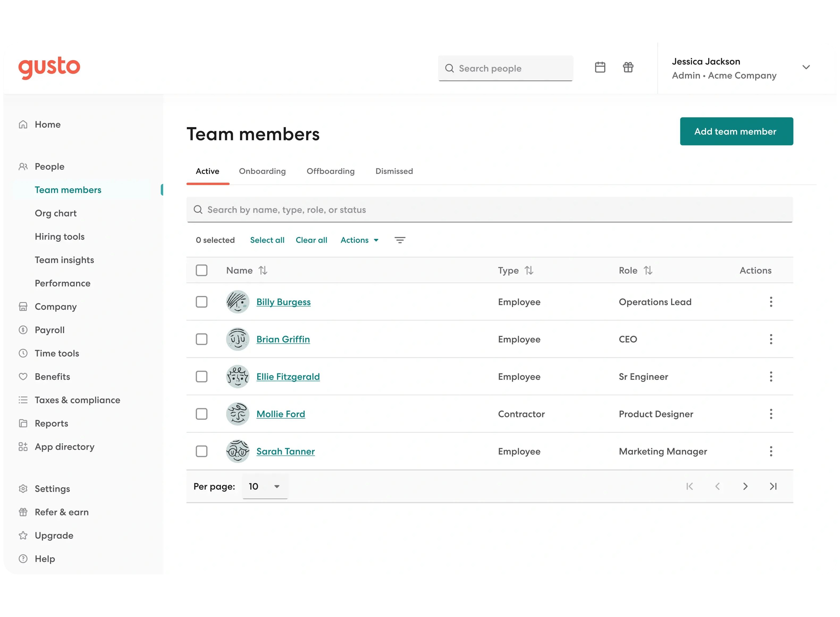
Task: Sort by Role column arrows
Action: pos(648,270)
